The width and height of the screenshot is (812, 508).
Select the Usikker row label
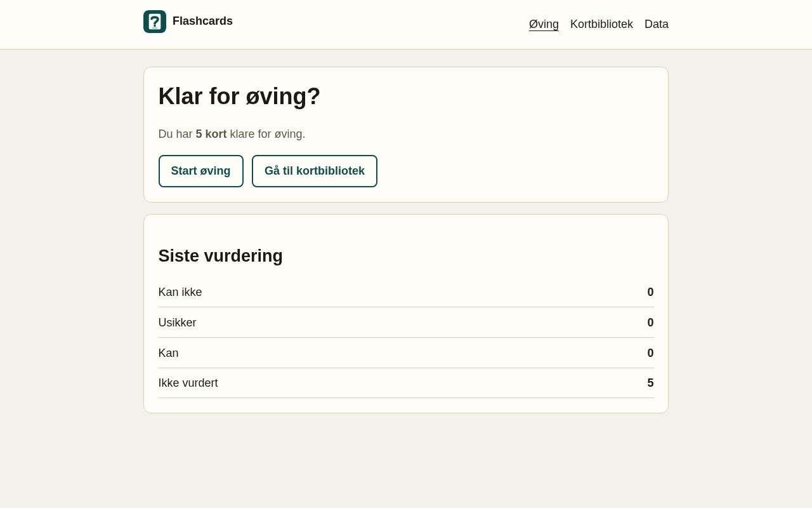pos(178,323)
